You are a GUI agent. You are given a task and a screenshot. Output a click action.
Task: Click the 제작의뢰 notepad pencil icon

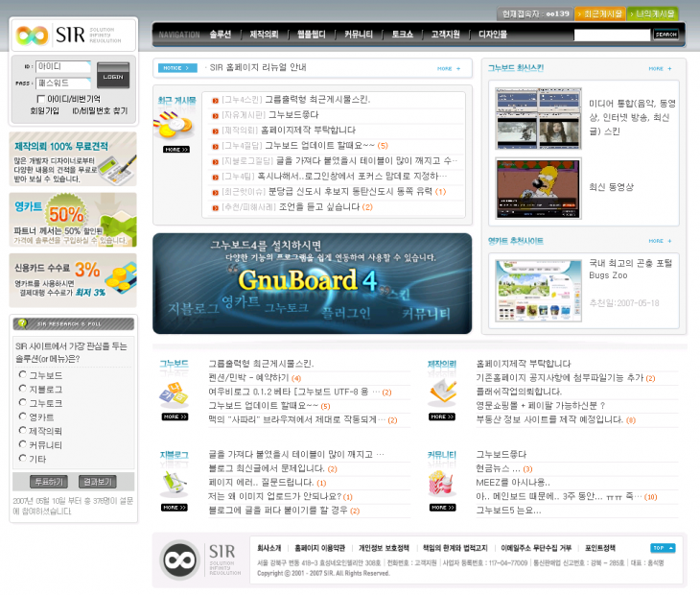pyautogui.click(x=443, y=393)
